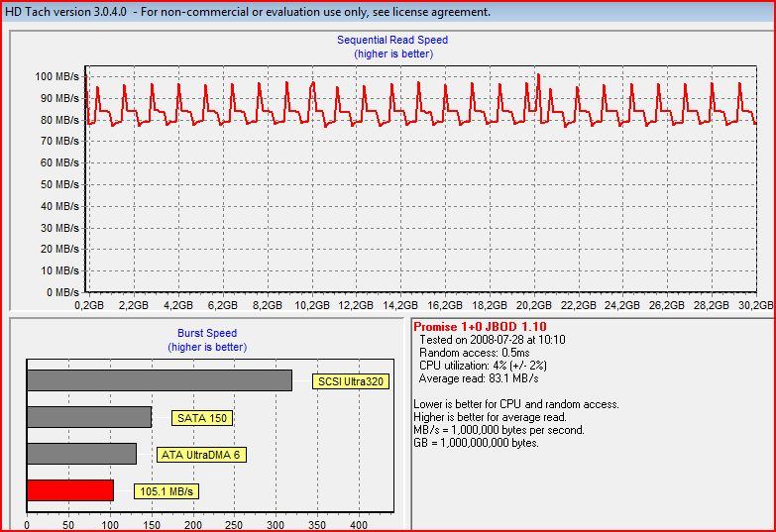Click the 20,2GB x-axis label
Image resolution: width=776 pixels, height=532 pixels.
(534, 305)
